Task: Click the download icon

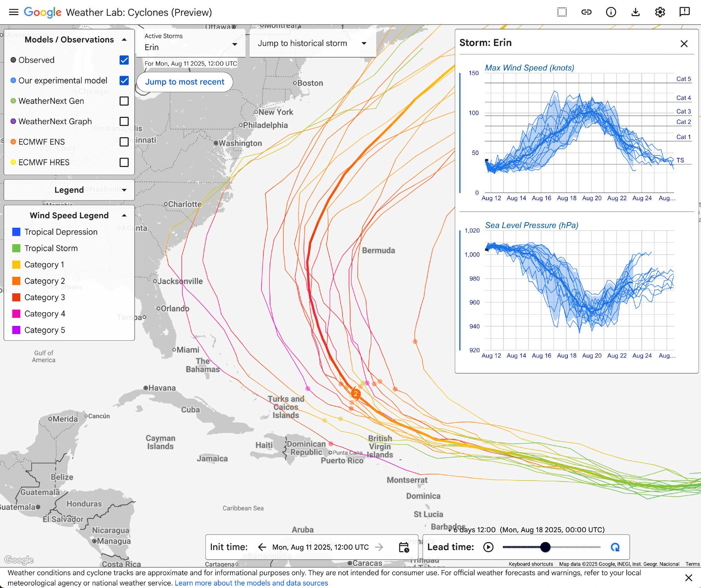Action: (635, 12)
